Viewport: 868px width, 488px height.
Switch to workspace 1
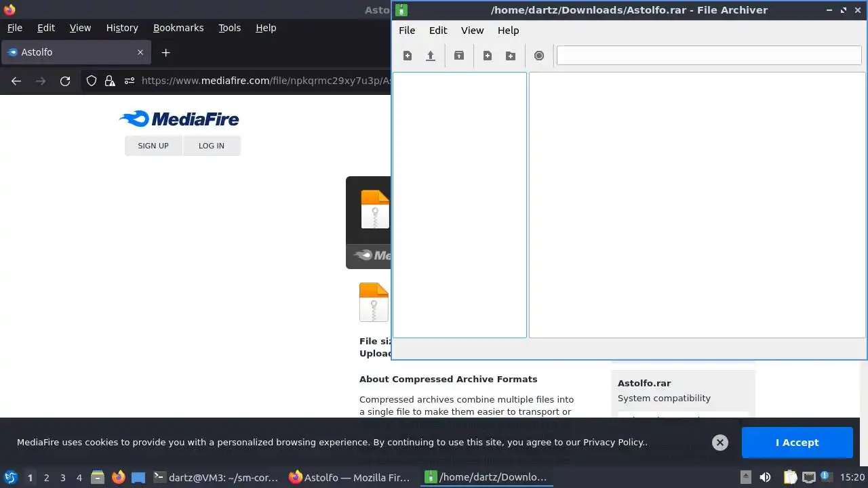point(30,478)
